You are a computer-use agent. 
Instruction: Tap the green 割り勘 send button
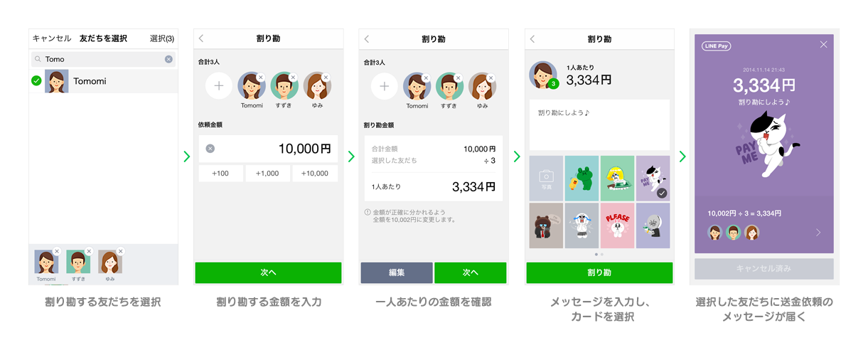coord(599,272)
